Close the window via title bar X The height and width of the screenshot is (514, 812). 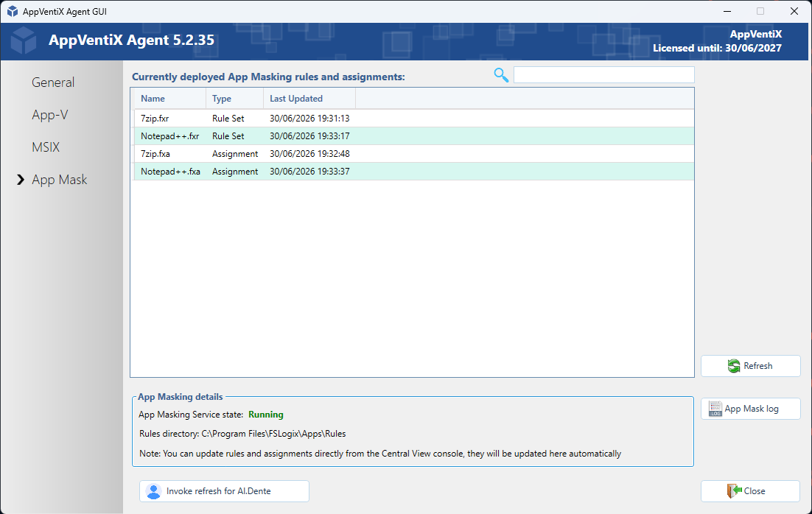coord(794,11)
